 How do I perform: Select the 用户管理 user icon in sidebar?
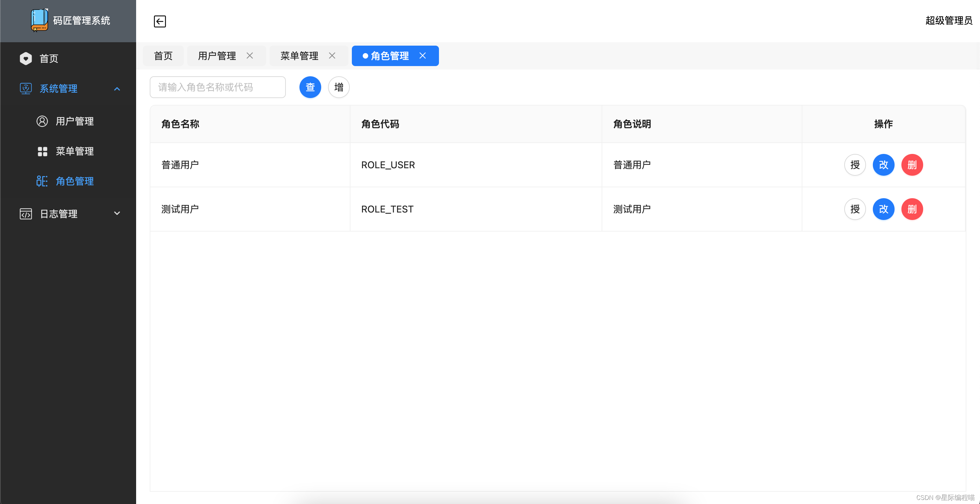42,121
